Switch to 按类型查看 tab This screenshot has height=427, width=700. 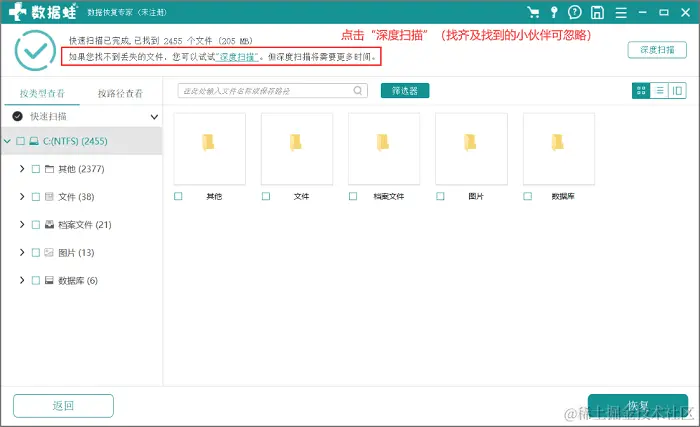point(42,93)
